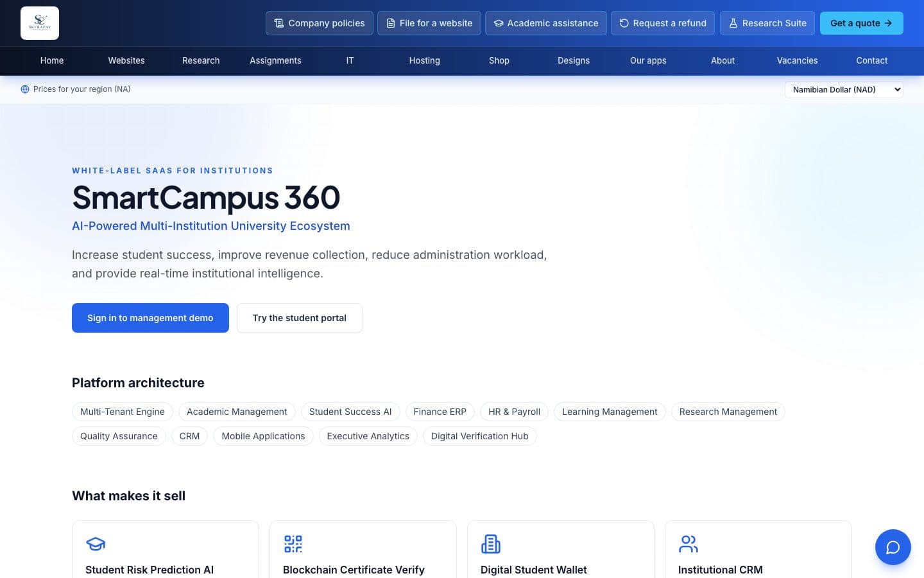This screenshot has height=578, width=924.
Task: Select the CRM chip
Action: (x=189, y=436)
